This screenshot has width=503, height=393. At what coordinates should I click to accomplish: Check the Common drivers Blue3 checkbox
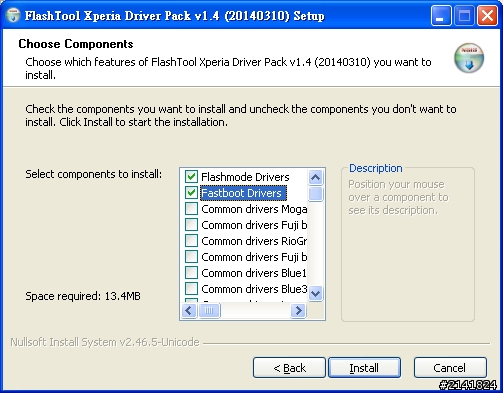click(191, 289)
